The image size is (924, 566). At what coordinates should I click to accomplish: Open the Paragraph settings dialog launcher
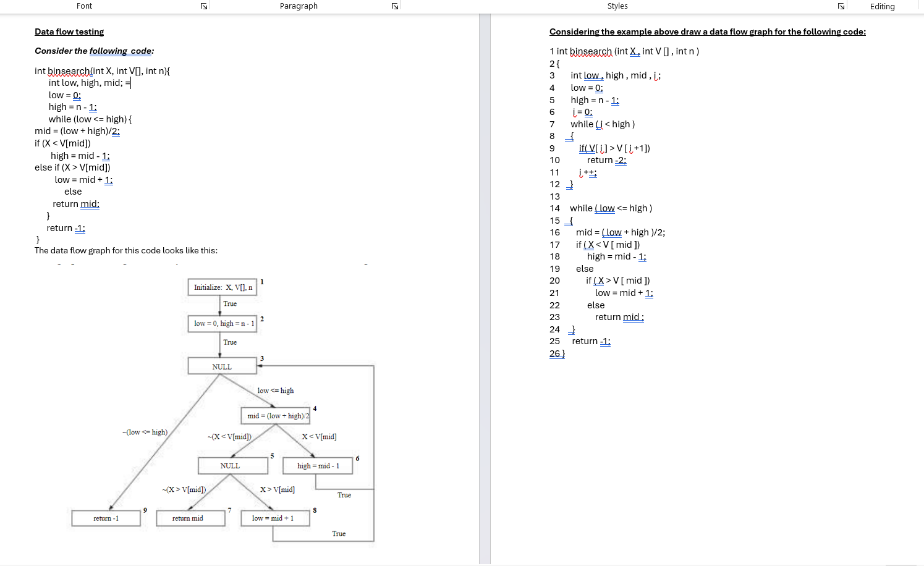(394, 5)
